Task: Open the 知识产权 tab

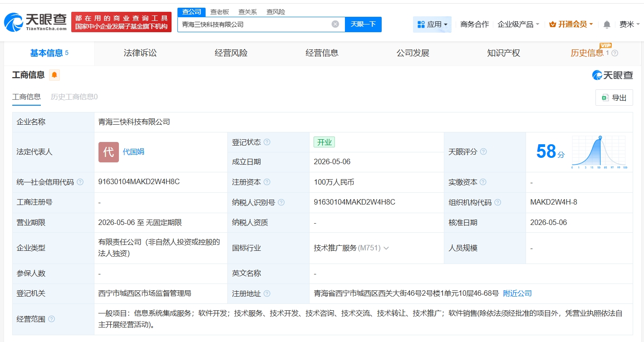Action: [x=503, y=53]
